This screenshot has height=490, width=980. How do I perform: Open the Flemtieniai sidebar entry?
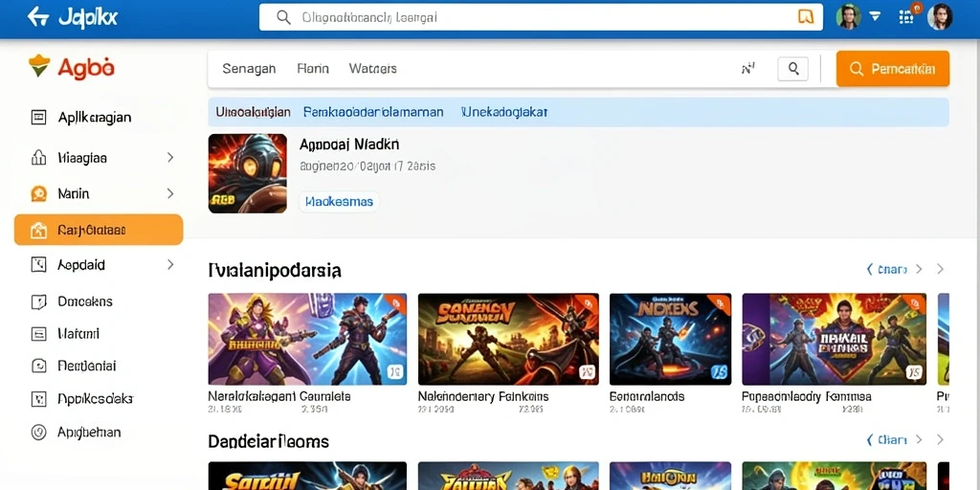[87, 367]
